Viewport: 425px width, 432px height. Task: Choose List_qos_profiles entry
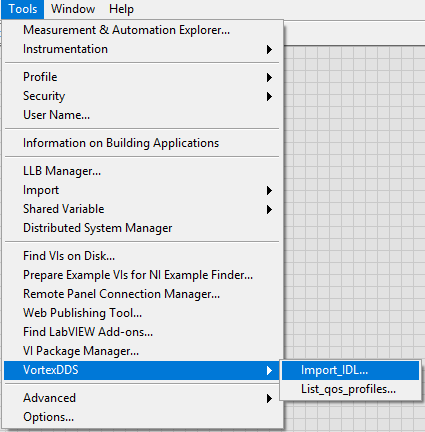click(350, 389)
